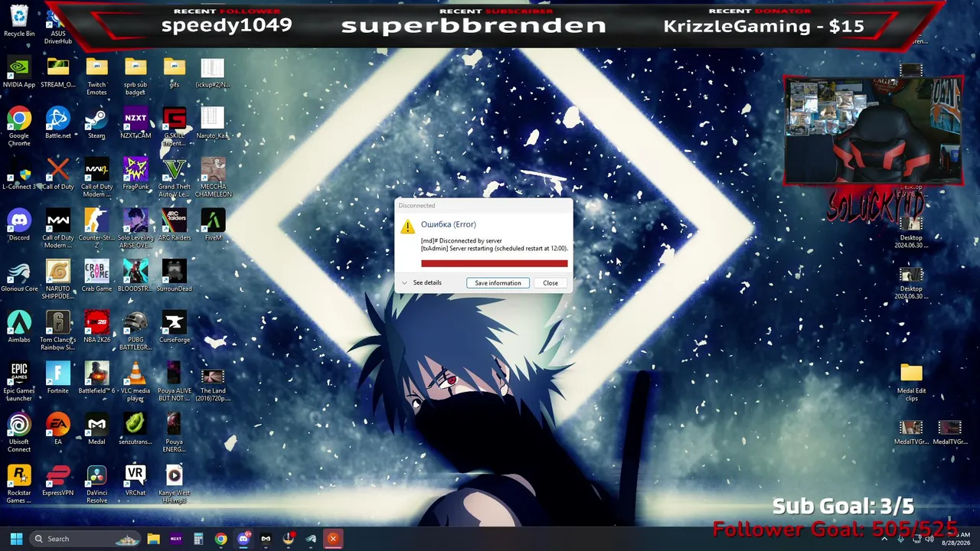This screenshot has width=980, height=551.
Task: Open the Twitch Emotes folder
Action: point(96,77)
